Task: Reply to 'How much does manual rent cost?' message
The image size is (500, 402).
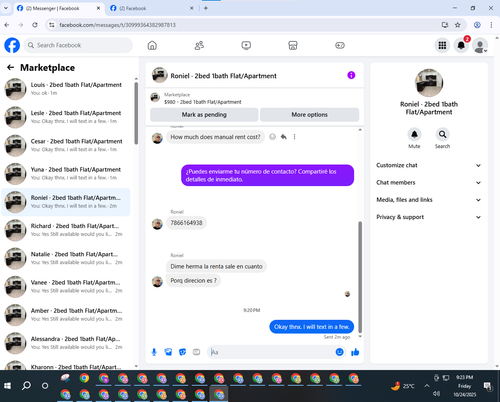Action: point(284,137)
